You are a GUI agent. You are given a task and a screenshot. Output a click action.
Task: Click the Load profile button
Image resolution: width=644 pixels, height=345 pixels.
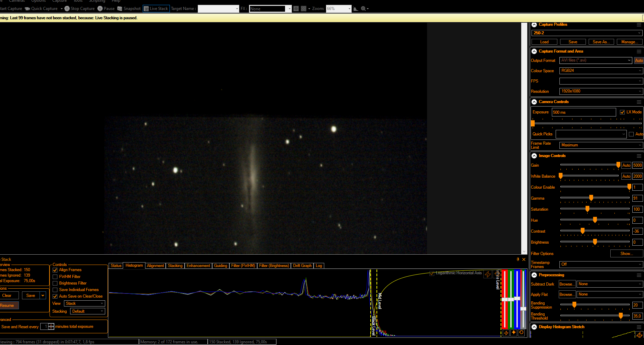[544, 42]
